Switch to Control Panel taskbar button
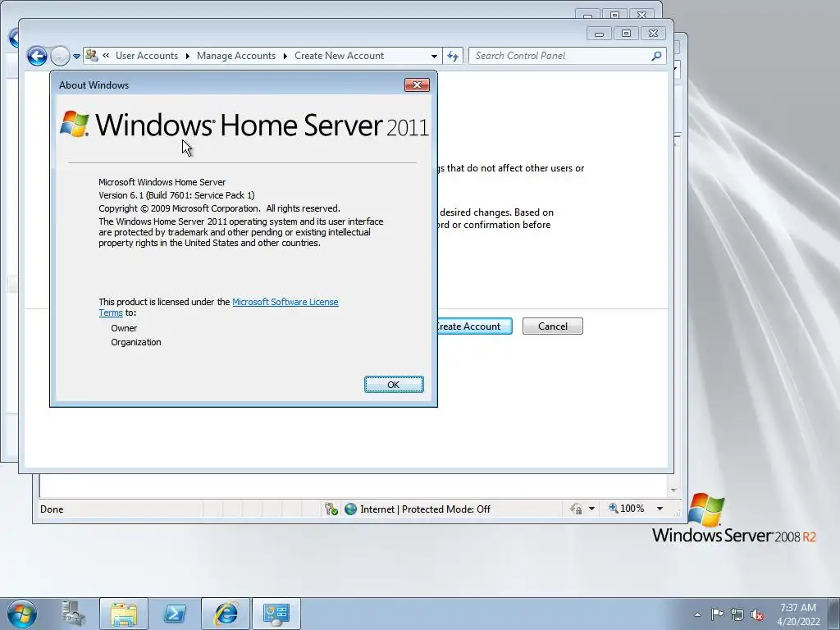This screenshot has height=630, width=840. [276, 614]
